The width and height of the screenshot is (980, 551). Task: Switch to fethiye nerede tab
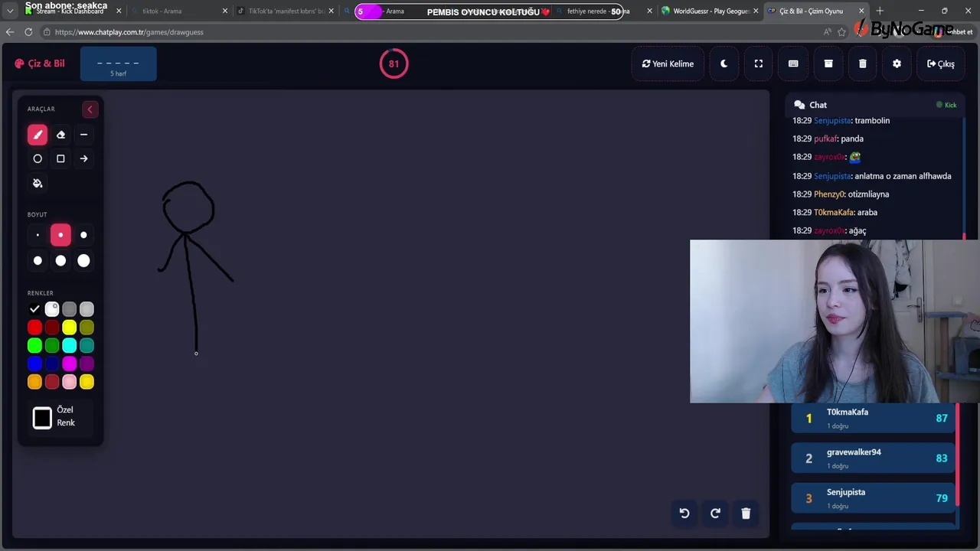click(603, 11)
